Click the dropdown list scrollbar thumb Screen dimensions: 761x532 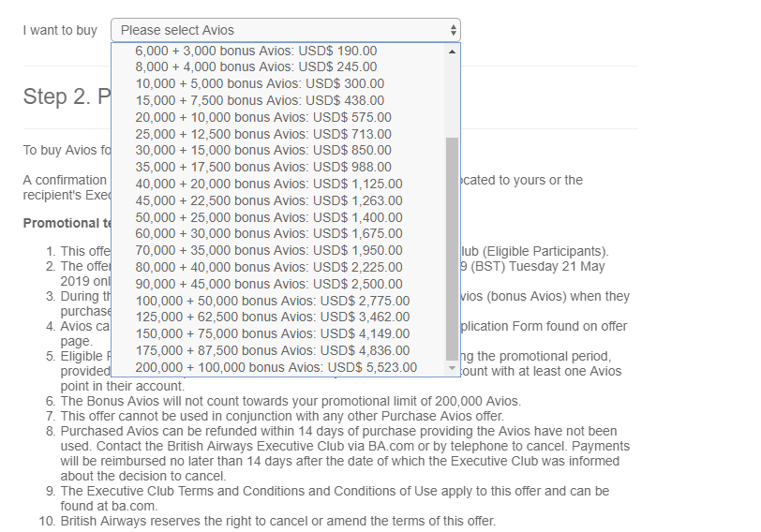tap(453, 248)
